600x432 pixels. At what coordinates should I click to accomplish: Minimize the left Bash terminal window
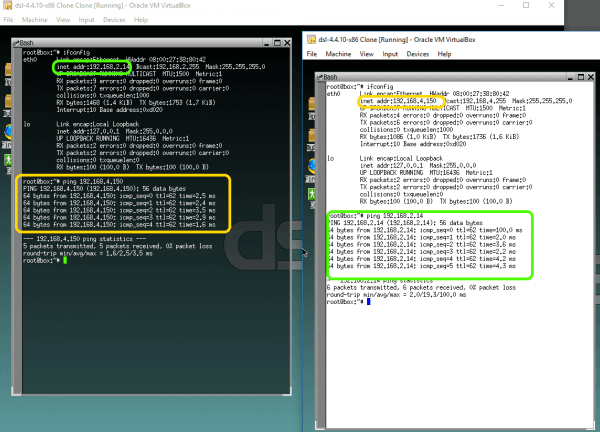(267, 43)
